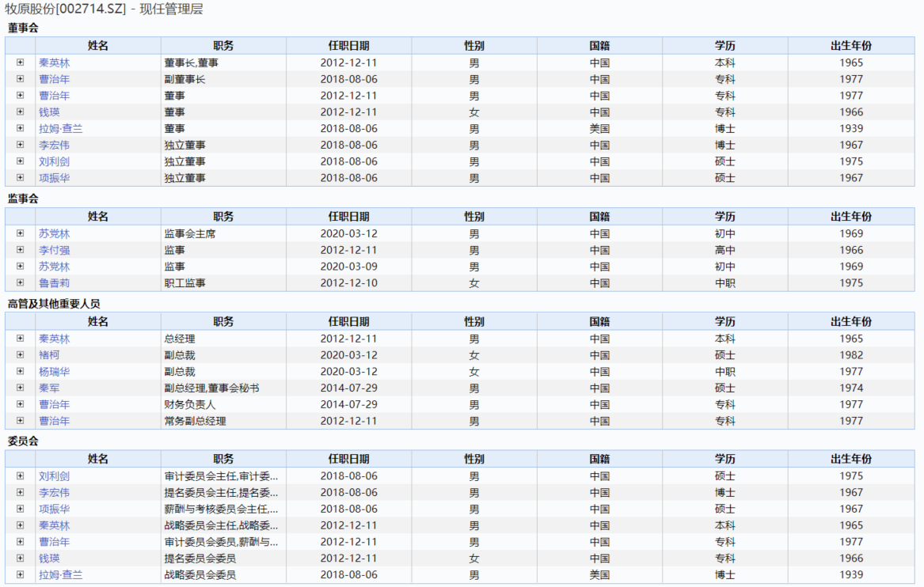Expand the 苏党林 监事会主席 row

click(x=20, y=233)
